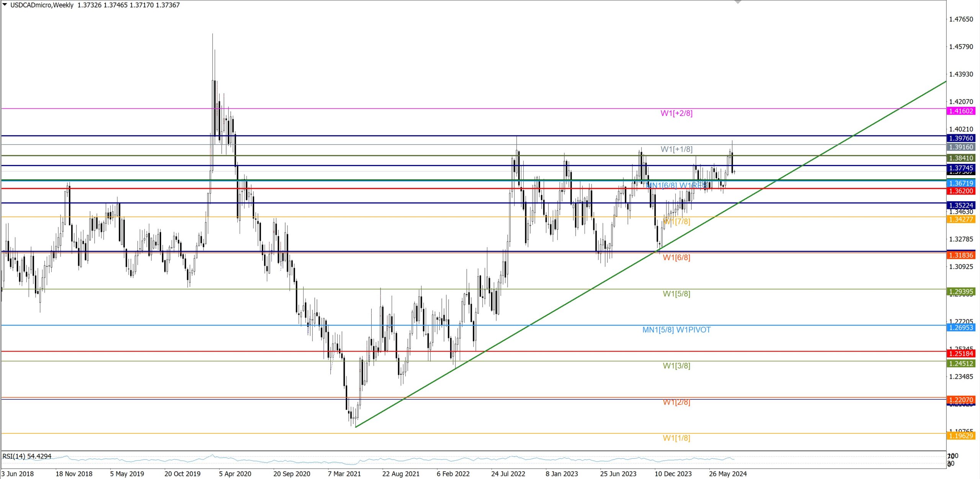Select the orange-red 1.31836 price tag
This screenshot has height=479, width=980.
(x=961, y=255)
